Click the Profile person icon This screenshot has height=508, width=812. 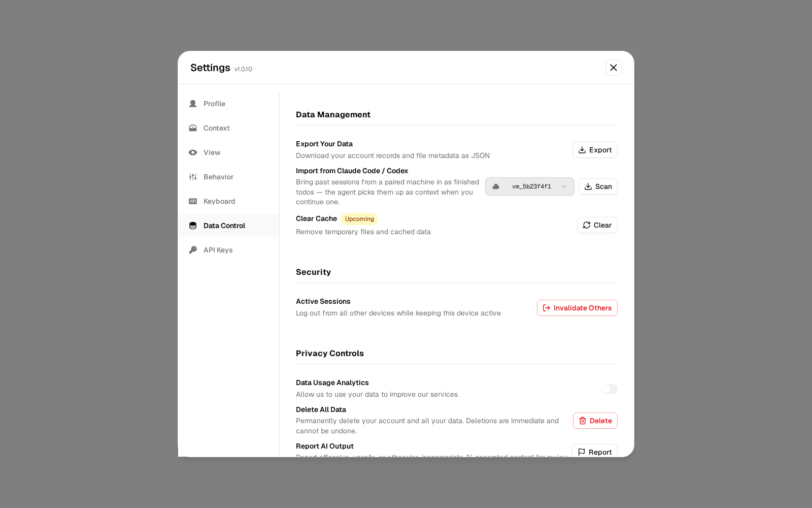click(x=193, y=104)
